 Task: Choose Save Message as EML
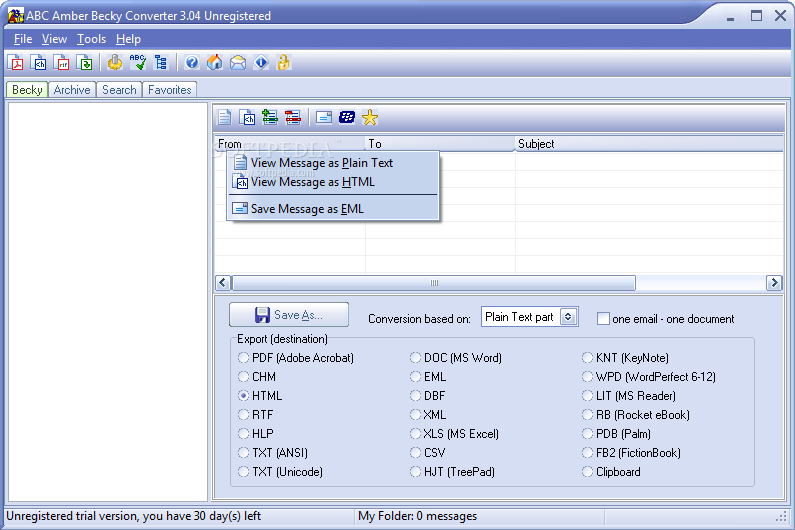coord(333,209)
